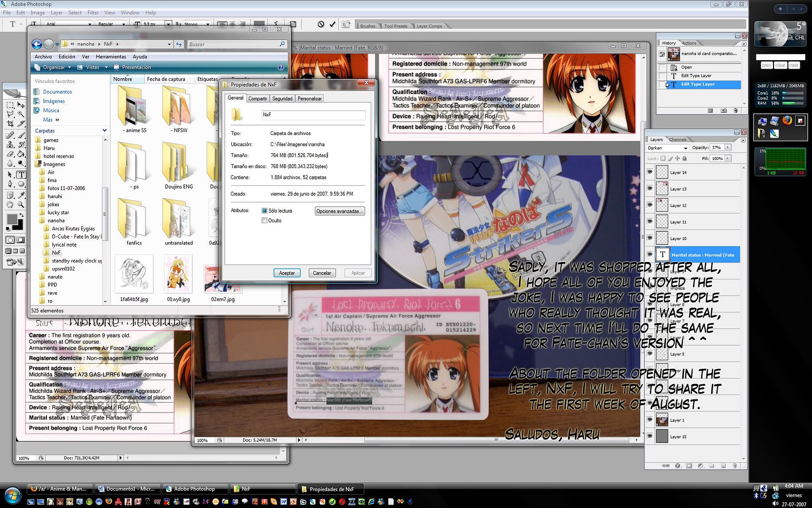Viewport: 812px width, 508px height.
Task: Open the Arial font family dropdown
Action: [69, 24]
